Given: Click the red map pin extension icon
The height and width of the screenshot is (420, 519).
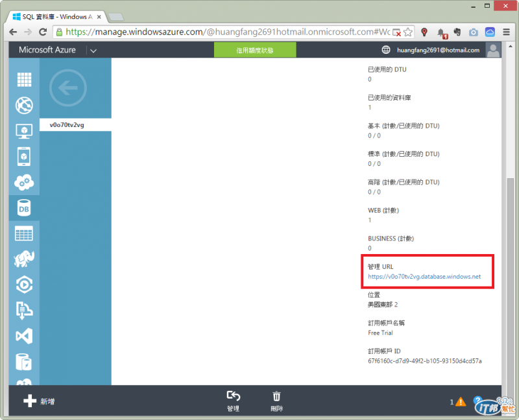Looking at the screenshot, I should tap(424, 32).
